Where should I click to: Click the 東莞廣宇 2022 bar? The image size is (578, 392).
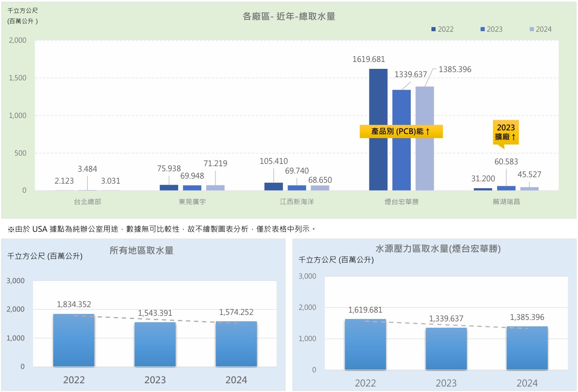169,187
